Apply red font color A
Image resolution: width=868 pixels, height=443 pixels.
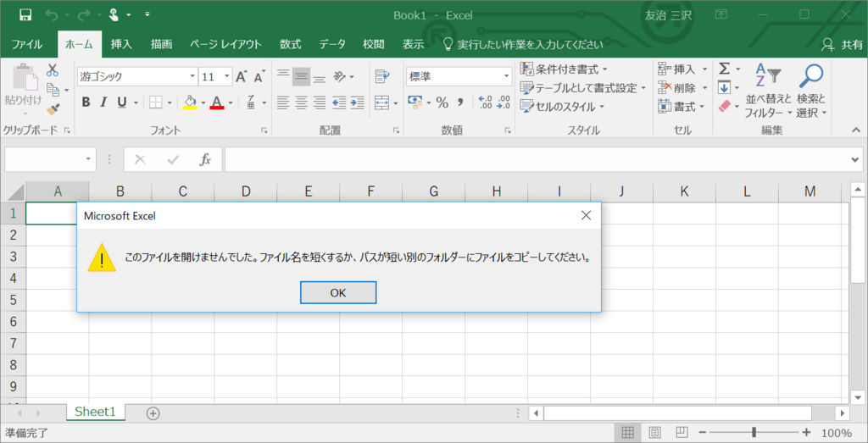217,102
